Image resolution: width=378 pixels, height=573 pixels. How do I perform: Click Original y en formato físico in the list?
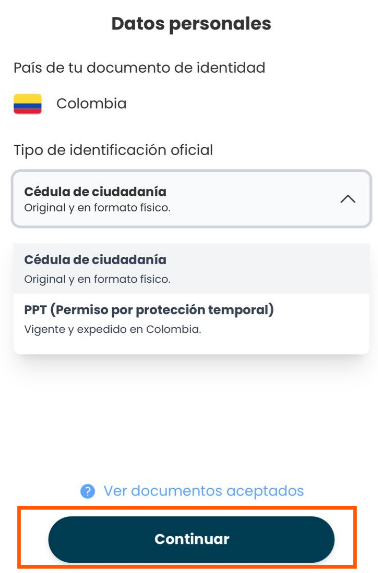pos(97,280)
